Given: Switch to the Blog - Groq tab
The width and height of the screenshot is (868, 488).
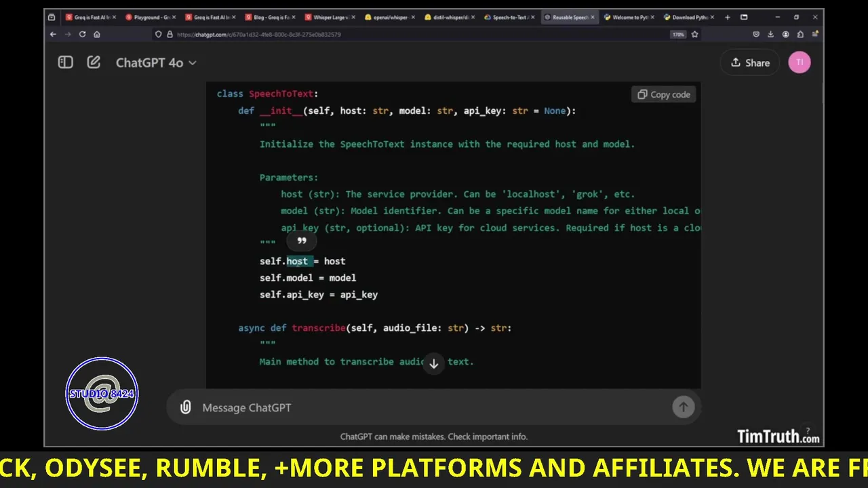Looking at the screenshot, I should point(271,18).
